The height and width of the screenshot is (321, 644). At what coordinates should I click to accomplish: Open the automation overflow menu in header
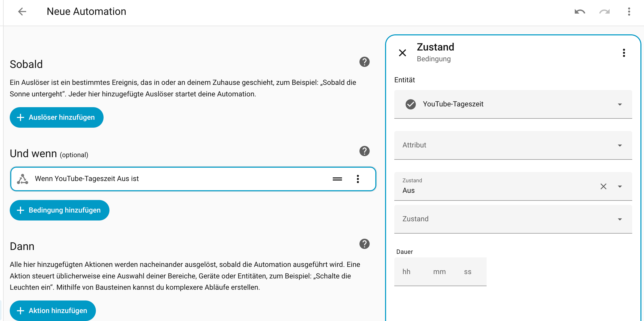629,12
